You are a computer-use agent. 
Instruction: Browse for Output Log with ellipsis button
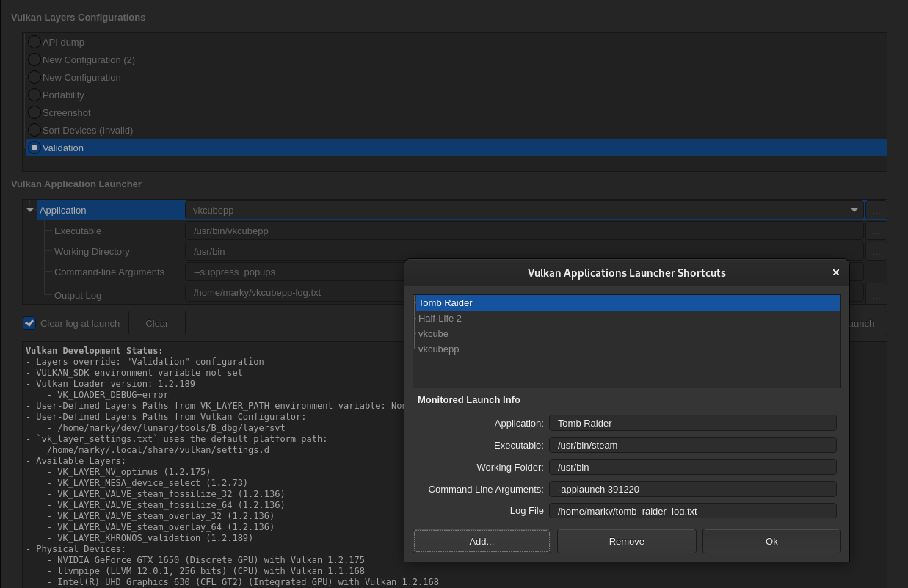point(876,294)
